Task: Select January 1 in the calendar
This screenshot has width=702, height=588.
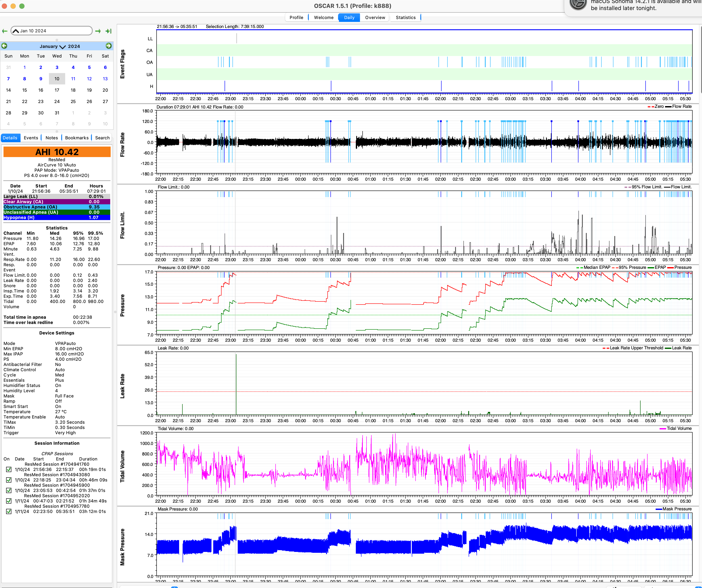Action: pyautogui.click(x=24, y=68)
